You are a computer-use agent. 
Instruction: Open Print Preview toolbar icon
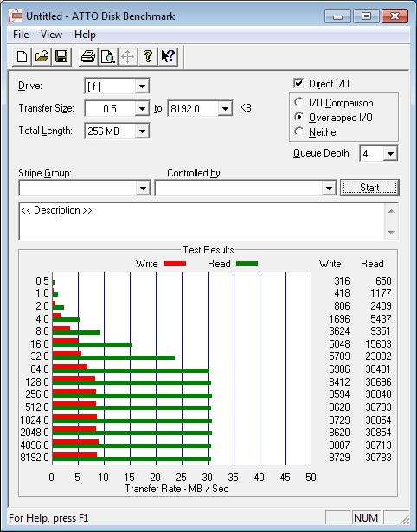point(108,56)
